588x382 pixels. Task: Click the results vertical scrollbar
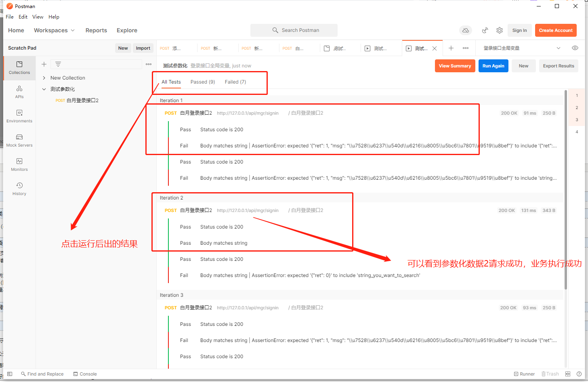pyautogui.click(x=566, y=190)
